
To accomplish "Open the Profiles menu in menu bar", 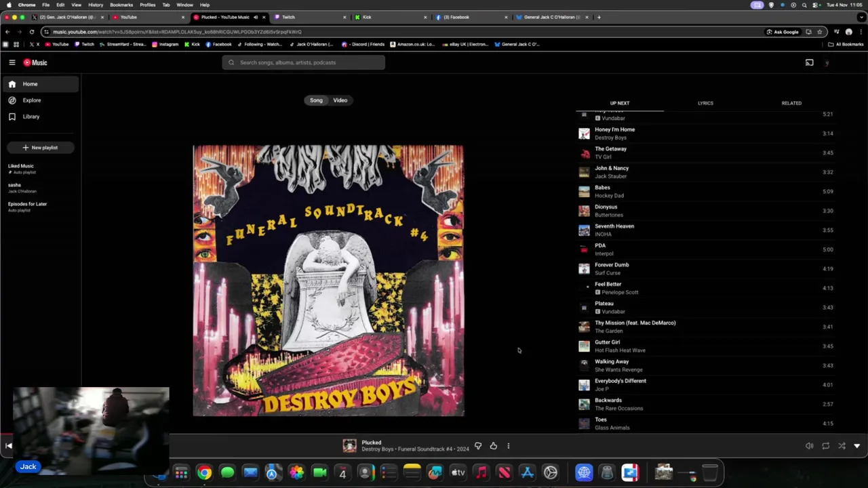I will point(147,5).
